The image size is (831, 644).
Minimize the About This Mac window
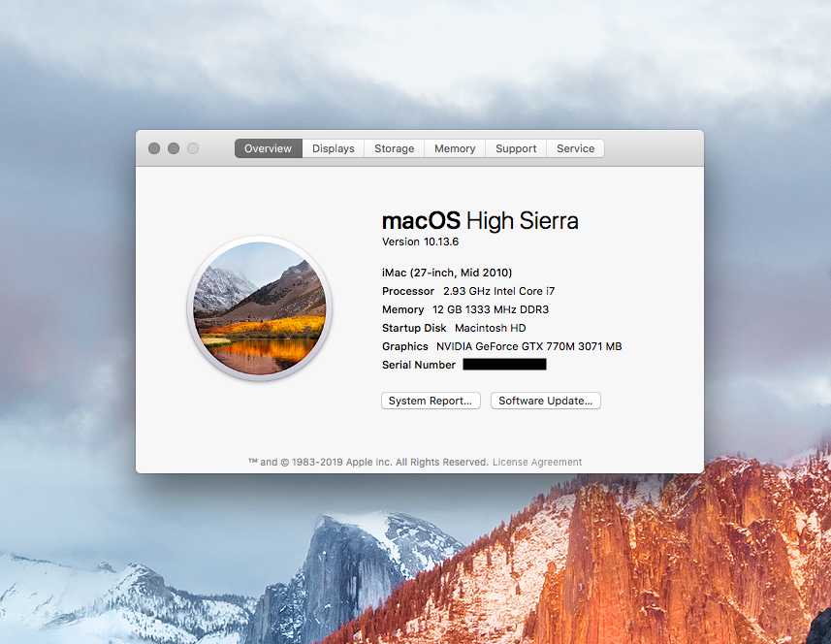pyautogui.click(x=174, y=148)
